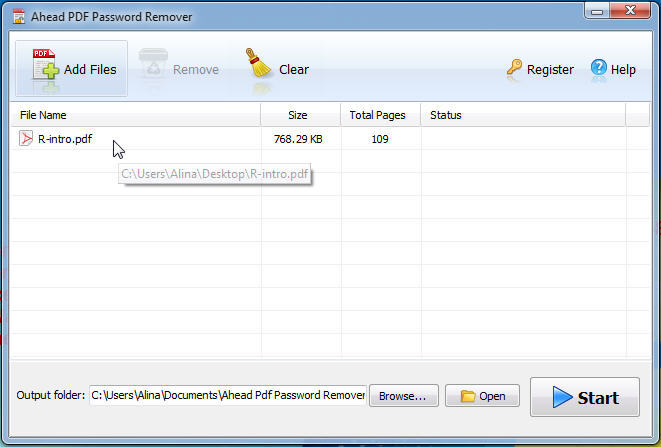Click the Output folder: label
The image size is (661, 447).
click(x=51, y=395)
